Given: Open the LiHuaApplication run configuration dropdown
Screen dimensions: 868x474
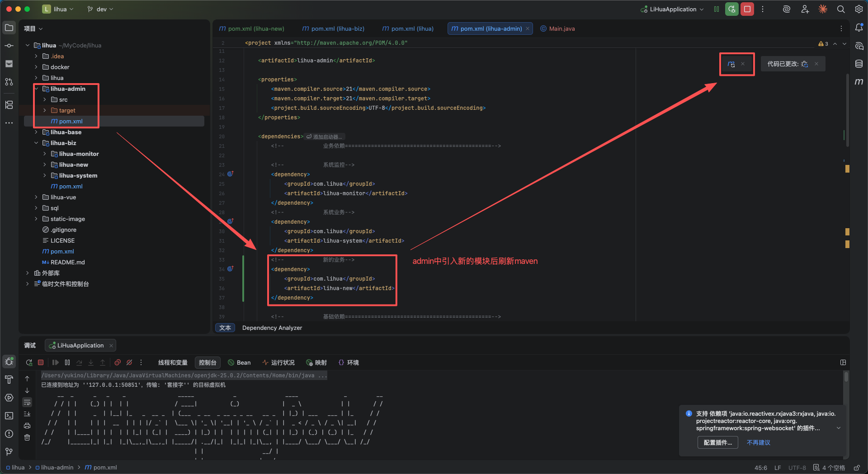Looking at the screenshot, I should [x=673, y=9].
